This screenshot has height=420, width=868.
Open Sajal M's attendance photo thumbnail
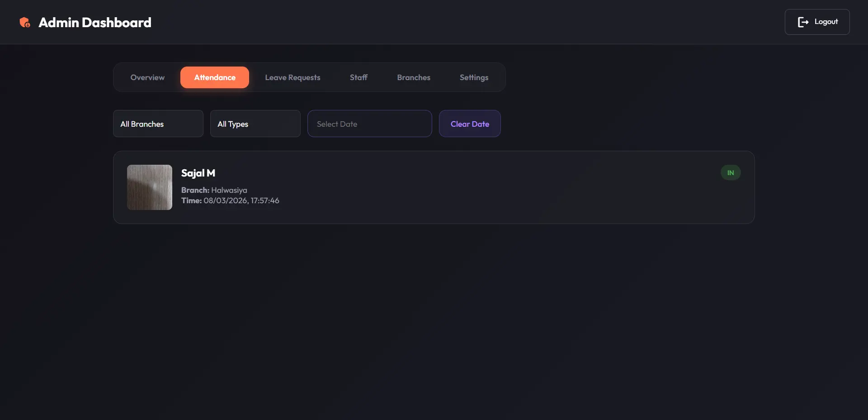pos(150,187)
